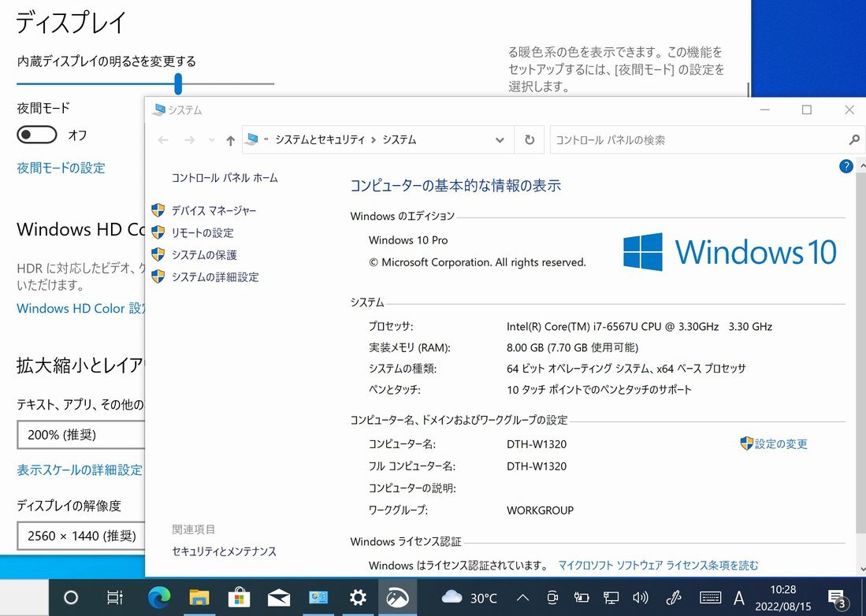866x616 pixels.
Task: Select DTH-W1320 in the コンピューター名 row
Action: pos(537,444)
